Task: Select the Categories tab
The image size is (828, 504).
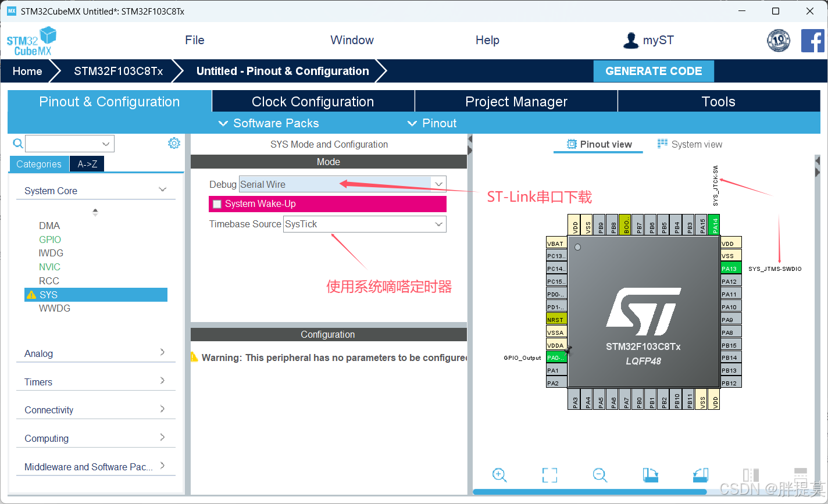Action: (x=39, y=164)
